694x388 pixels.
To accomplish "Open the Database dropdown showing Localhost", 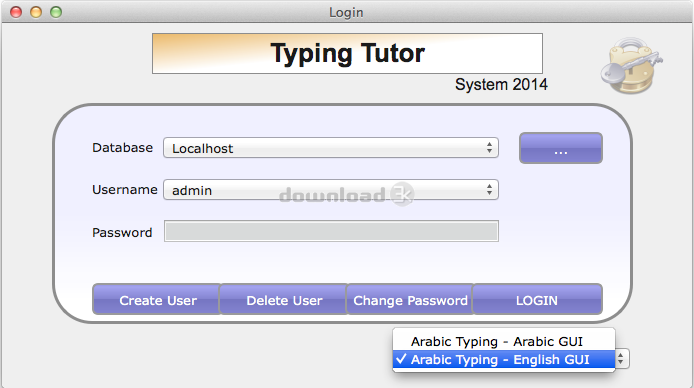I will coord(331,148).
